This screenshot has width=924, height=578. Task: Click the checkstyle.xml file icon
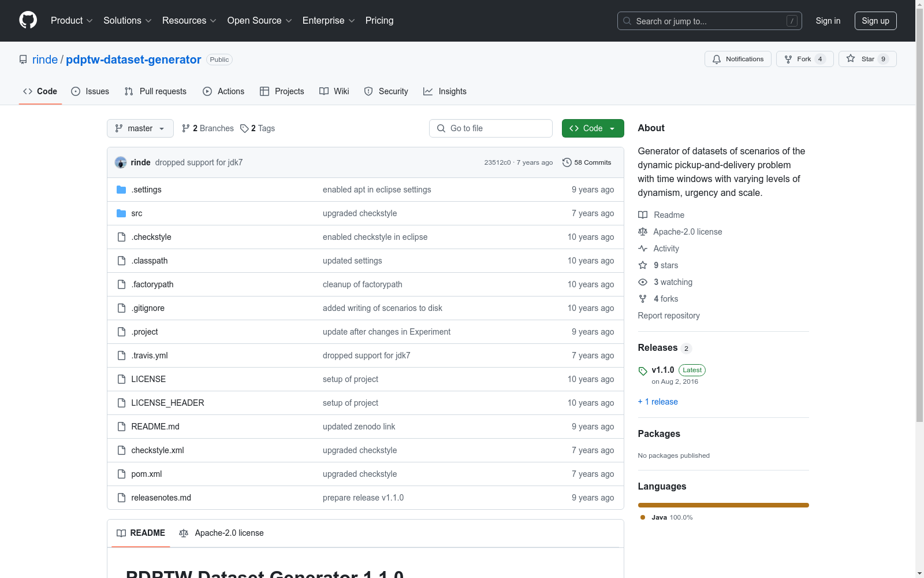coord(121,450)
